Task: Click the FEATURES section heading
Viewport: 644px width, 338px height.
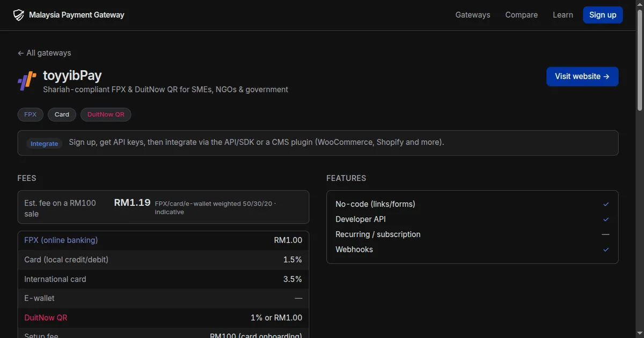Action: tap(346, 178)
